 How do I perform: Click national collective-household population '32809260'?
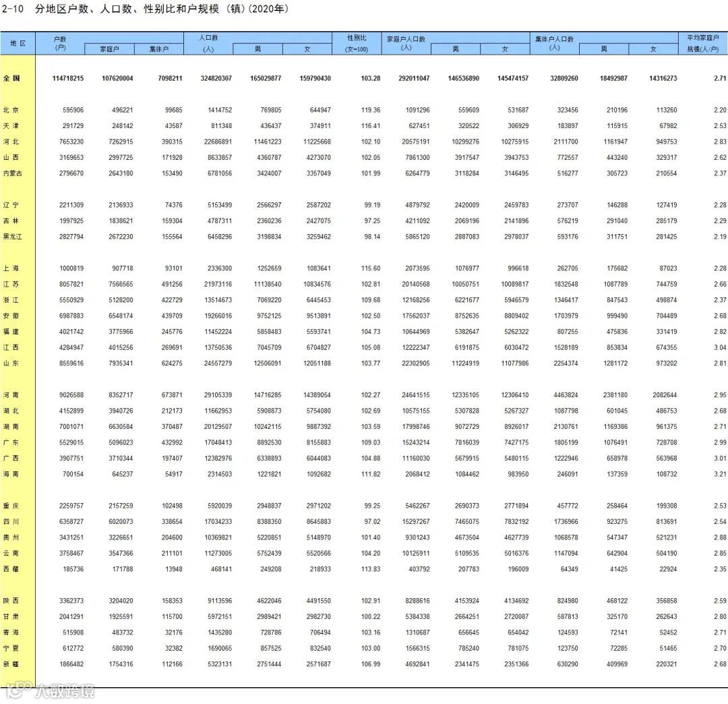[564, 78]
